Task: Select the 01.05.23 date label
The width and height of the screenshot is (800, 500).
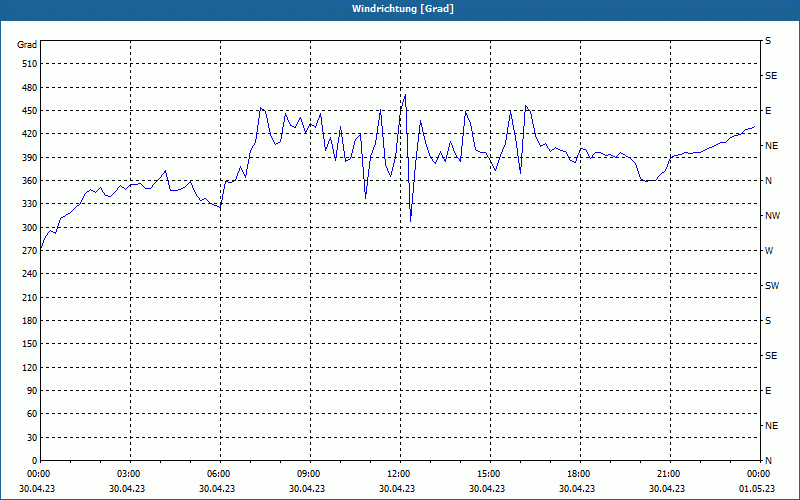Action: pyautogui.click(x=757, y=489)
